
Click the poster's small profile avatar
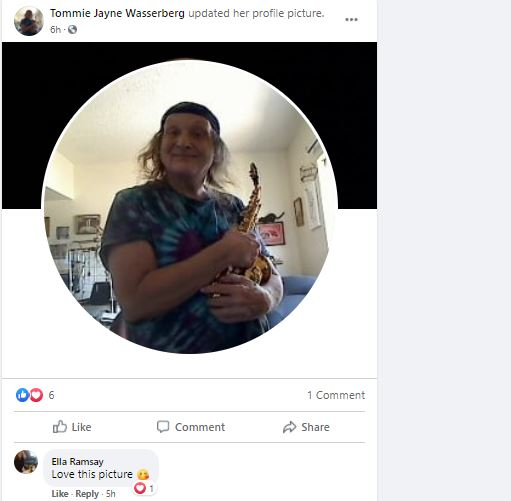pyautogui.click(x=29, y=21)
